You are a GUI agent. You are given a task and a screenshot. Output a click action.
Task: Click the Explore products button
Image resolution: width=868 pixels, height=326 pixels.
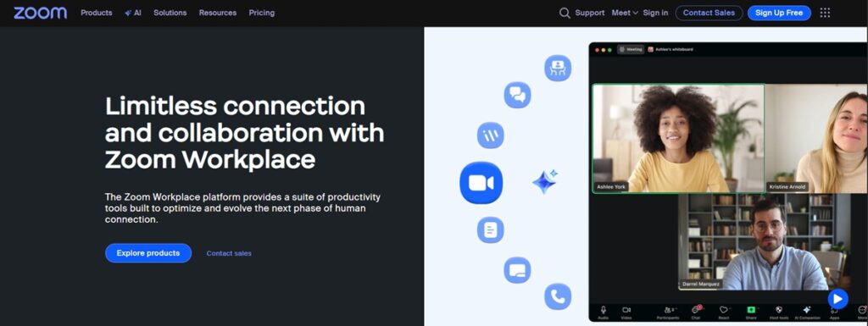[x=148, y=253]
